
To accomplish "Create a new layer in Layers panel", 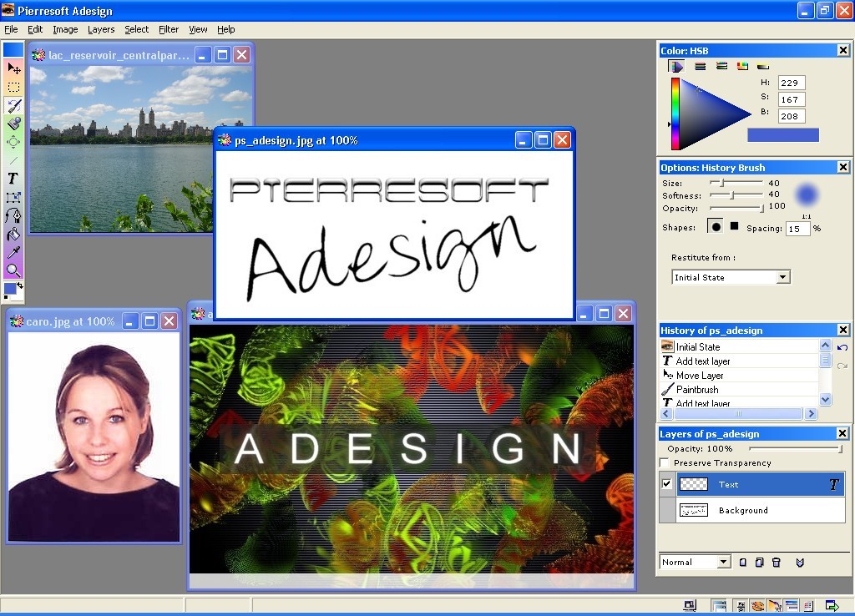I will (x=742, y=562).
